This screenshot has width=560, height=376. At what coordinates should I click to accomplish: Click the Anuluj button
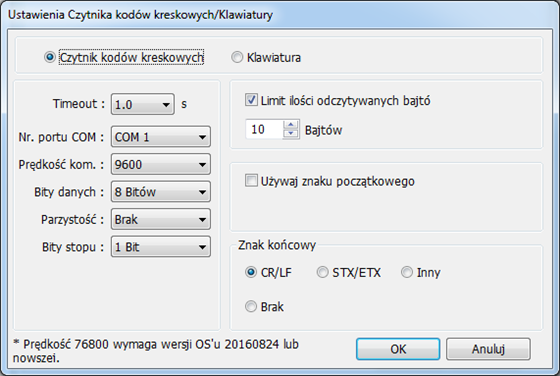click(488, 349)
